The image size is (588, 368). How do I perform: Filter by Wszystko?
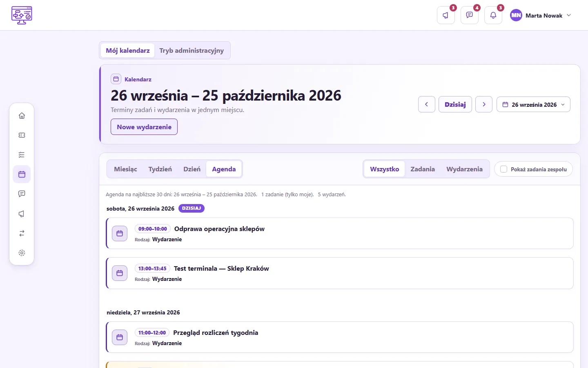pyautogui.click(x=385, y=169)
